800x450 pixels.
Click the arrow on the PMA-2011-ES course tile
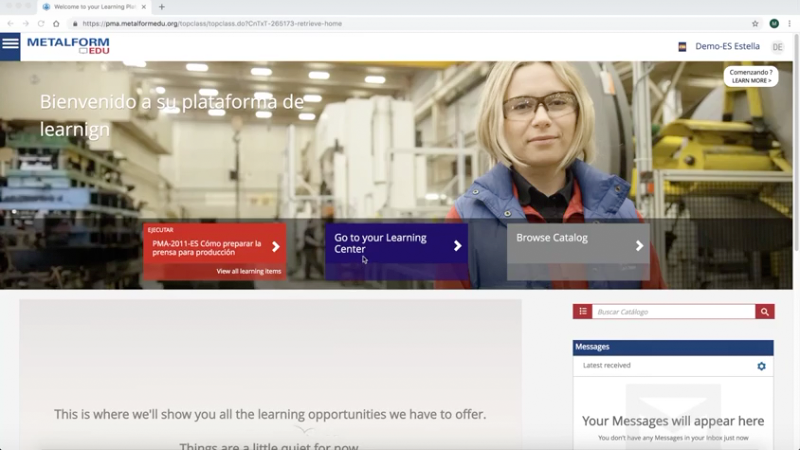point(276,247)
